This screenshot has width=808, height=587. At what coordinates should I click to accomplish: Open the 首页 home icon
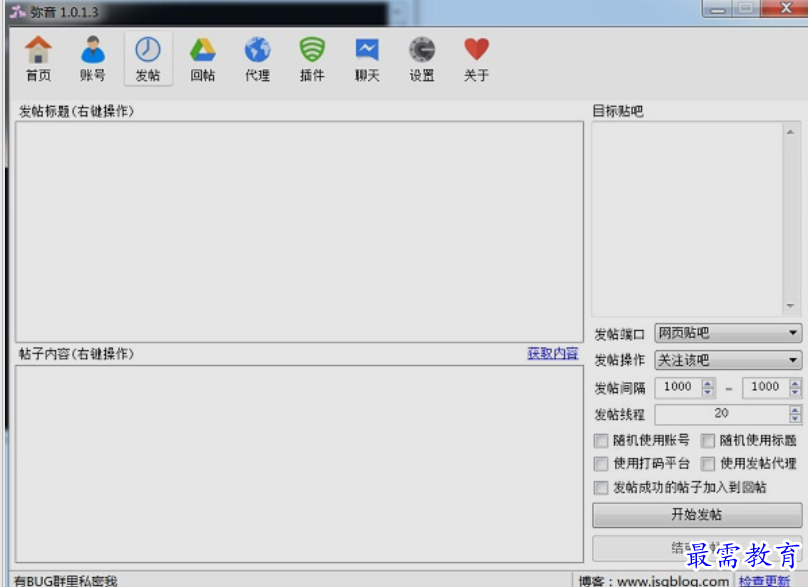click(x=38, y=59)
